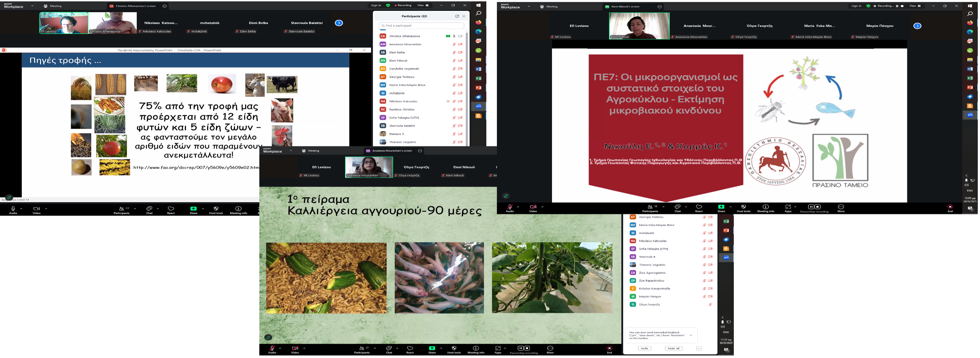
Task: Open Share options caret in Anastasia Mourantian's window
Action: click(441, 348)
